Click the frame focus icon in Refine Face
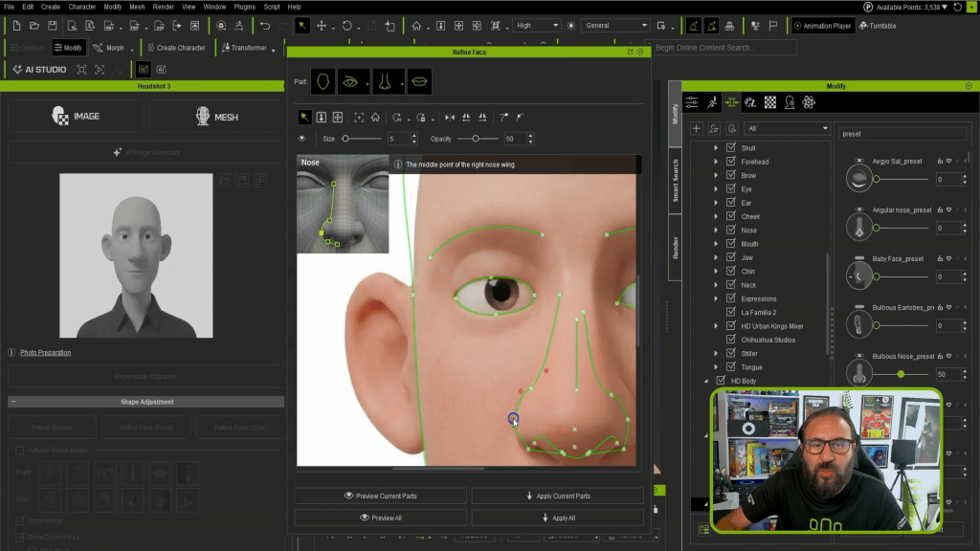 359,118
